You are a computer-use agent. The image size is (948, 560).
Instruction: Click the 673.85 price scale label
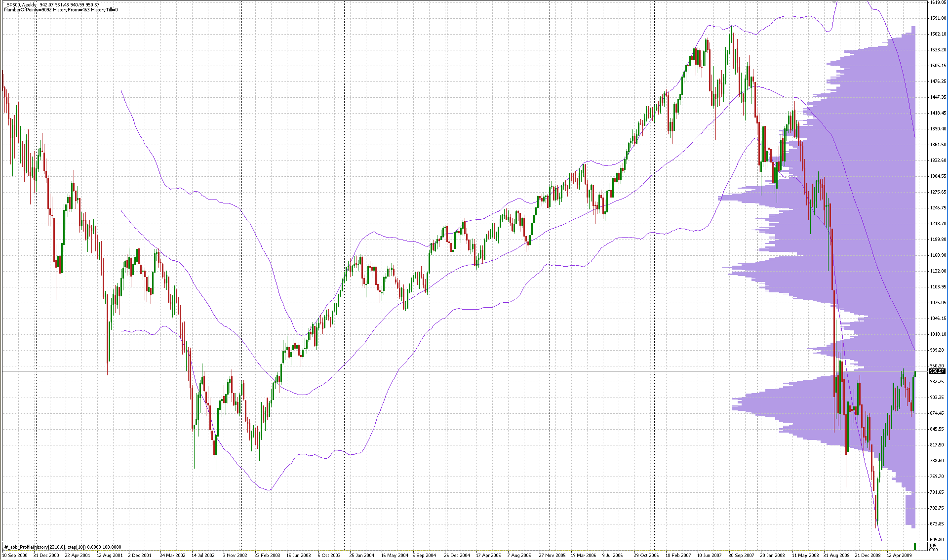pyautogui.click(x=937, y=524)
